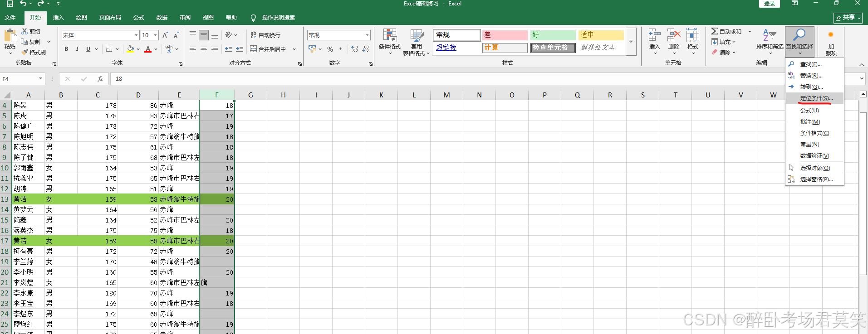Click the 共享 (Share) button
This screenshot has height=334, width=868.
[x=848, y=18]
